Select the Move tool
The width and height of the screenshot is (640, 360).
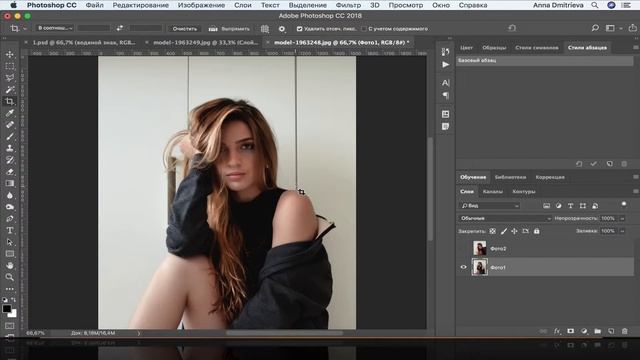[x=10, y=54]
